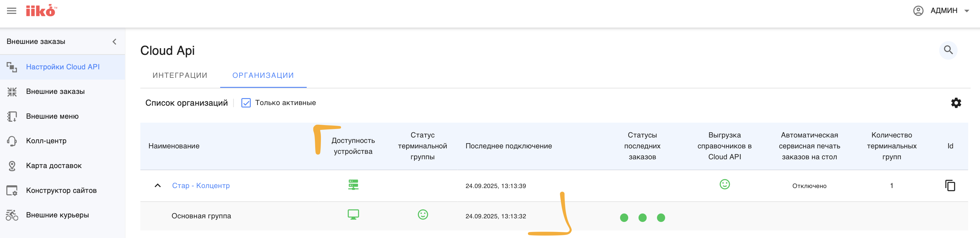Click the terminal group status smiley

click(423, 215)
